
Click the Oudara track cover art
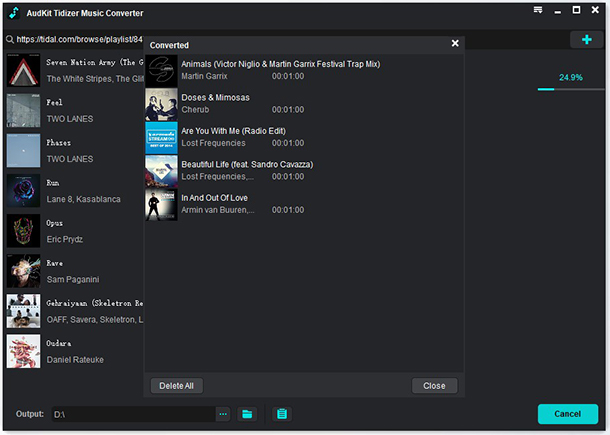pyautogui.click(x=23, y=351)
